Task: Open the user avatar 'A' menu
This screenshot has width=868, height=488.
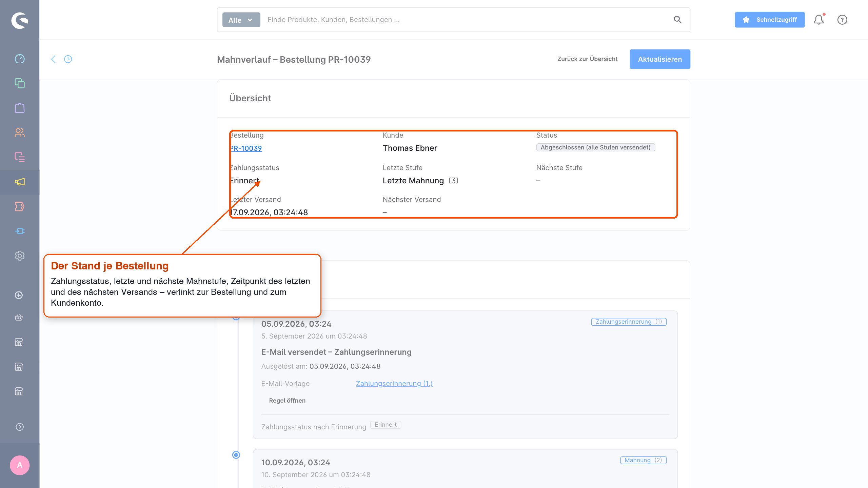Action: tap(20, 465)
